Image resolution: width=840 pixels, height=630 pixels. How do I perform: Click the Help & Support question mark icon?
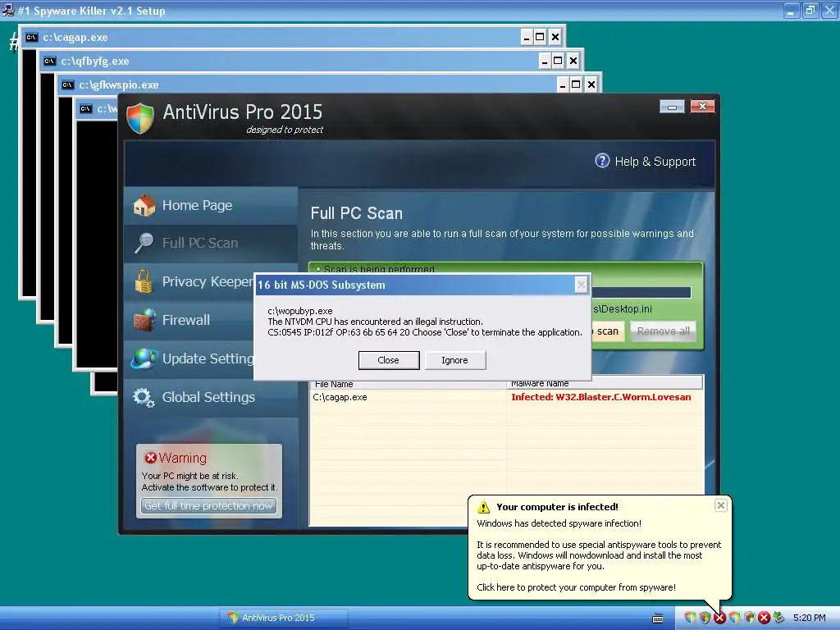point(602,161)
